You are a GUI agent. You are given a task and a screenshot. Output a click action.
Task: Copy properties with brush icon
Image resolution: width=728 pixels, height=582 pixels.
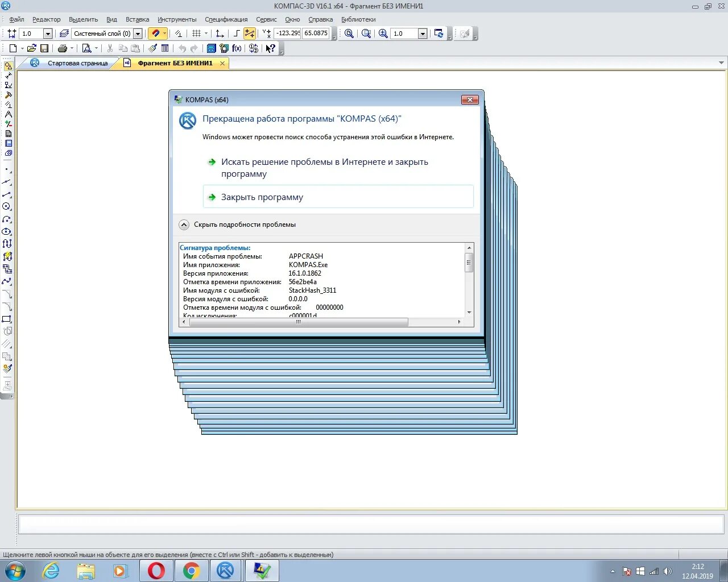153,48
